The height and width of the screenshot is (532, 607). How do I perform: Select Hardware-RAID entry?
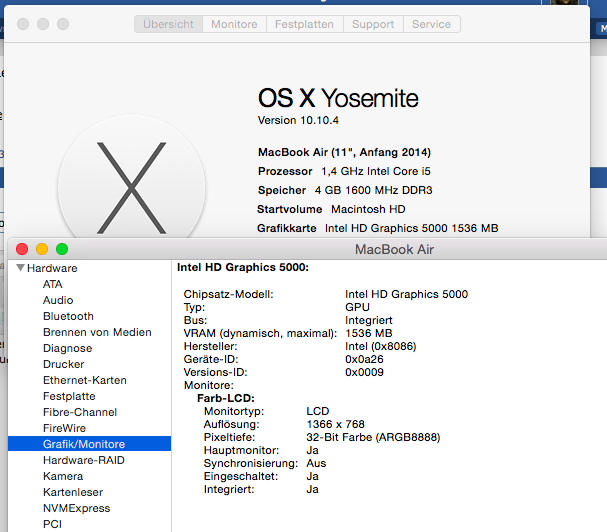[x=84, y=460]
